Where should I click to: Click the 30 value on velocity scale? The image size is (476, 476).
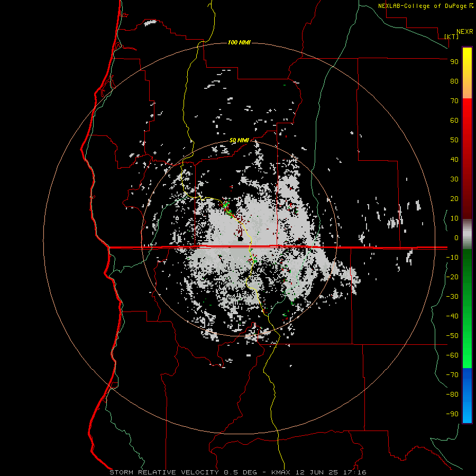point(454,179)
